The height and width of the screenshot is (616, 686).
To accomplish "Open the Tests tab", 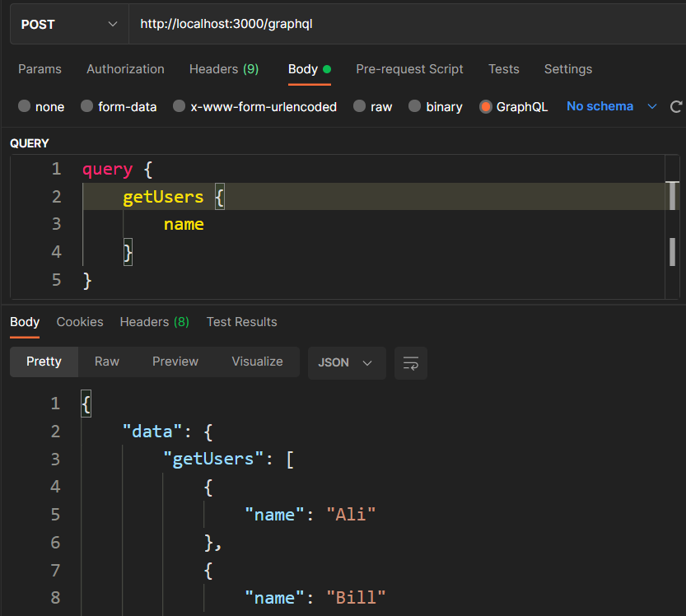I will tap(504, 69).
